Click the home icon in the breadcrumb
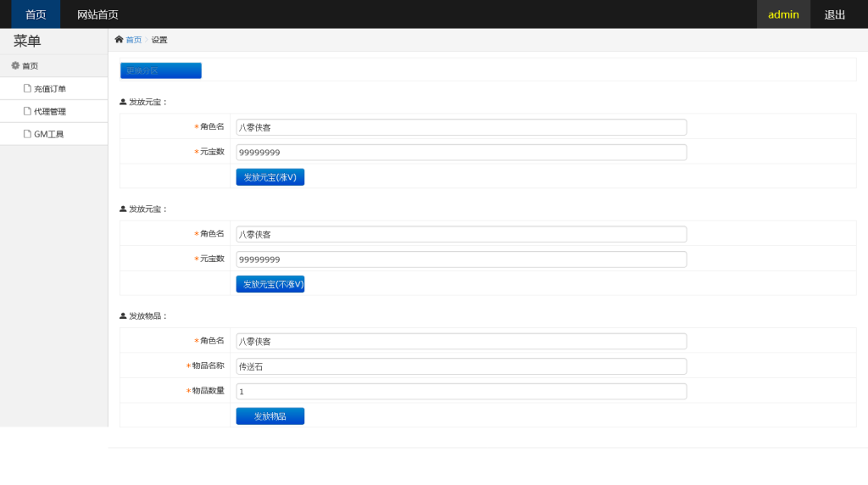868x485 pixels. (119, 39)
